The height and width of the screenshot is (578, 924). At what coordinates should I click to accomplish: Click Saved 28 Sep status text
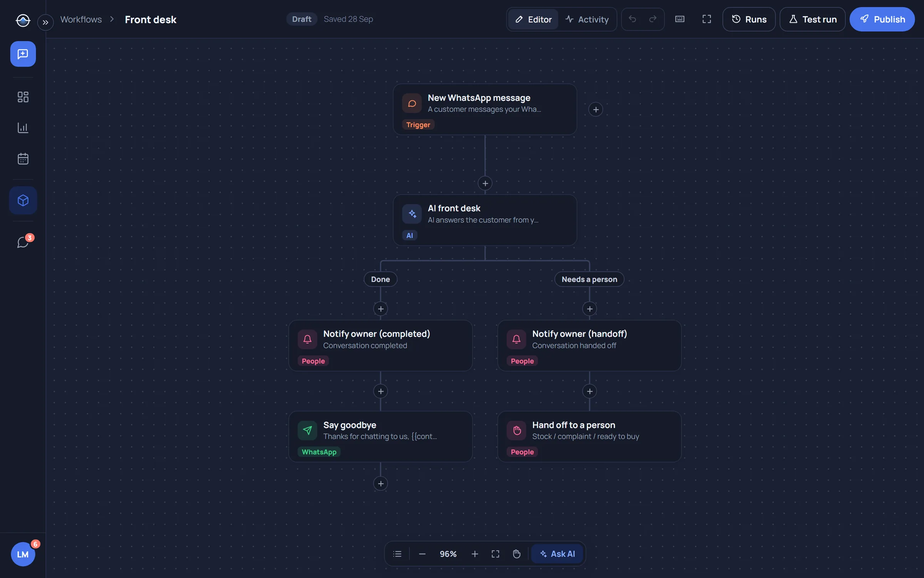[348, 19]
